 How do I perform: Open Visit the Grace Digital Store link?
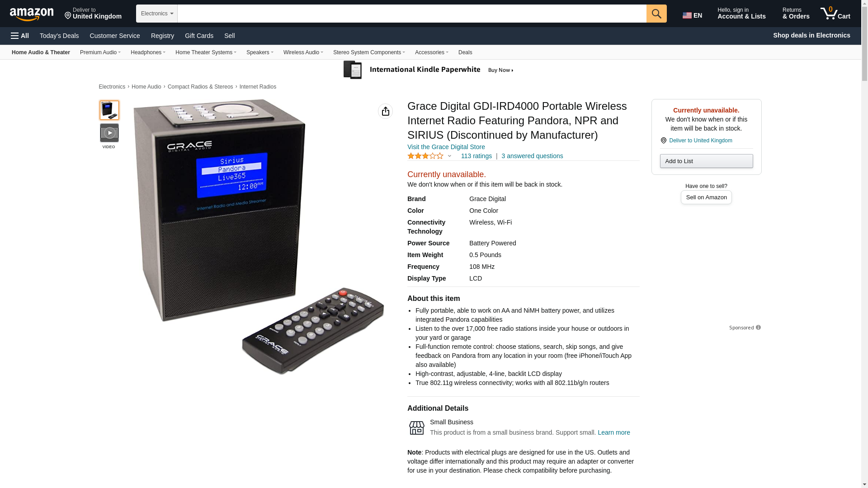click(446, 147)
